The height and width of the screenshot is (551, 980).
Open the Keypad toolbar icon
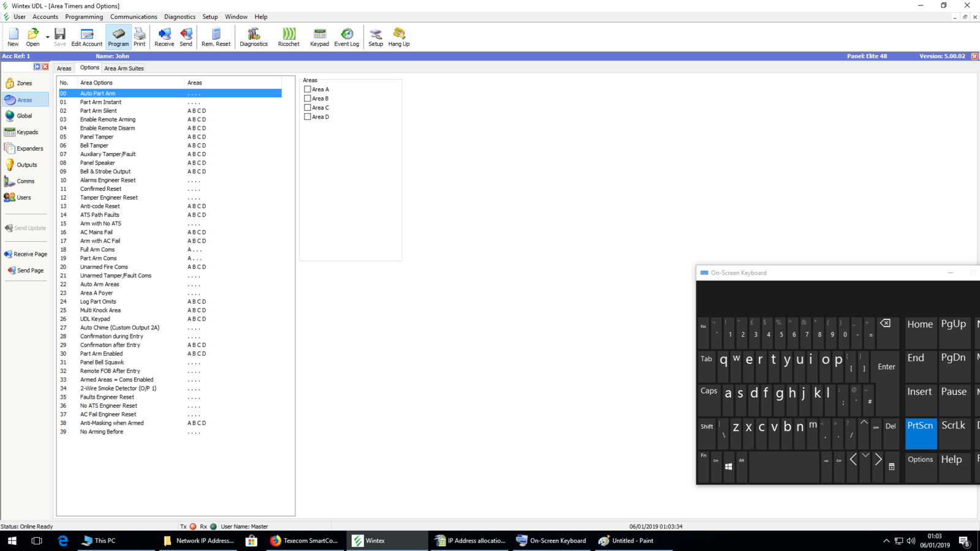click(x=319, y=37)
